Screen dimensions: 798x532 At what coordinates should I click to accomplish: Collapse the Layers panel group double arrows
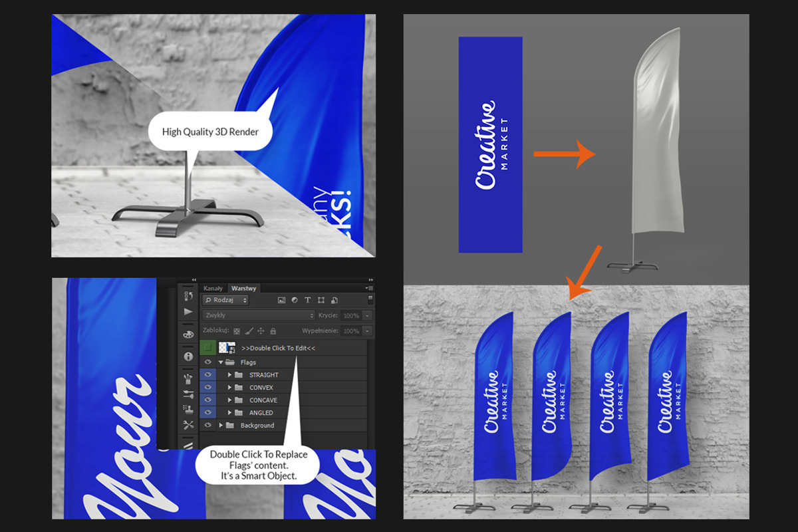tap(370, 280)
